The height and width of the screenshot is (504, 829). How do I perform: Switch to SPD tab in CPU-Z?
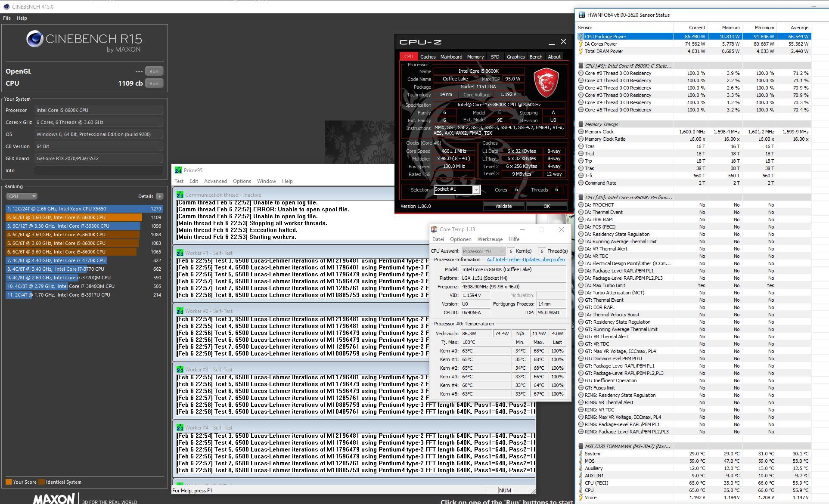495,57
